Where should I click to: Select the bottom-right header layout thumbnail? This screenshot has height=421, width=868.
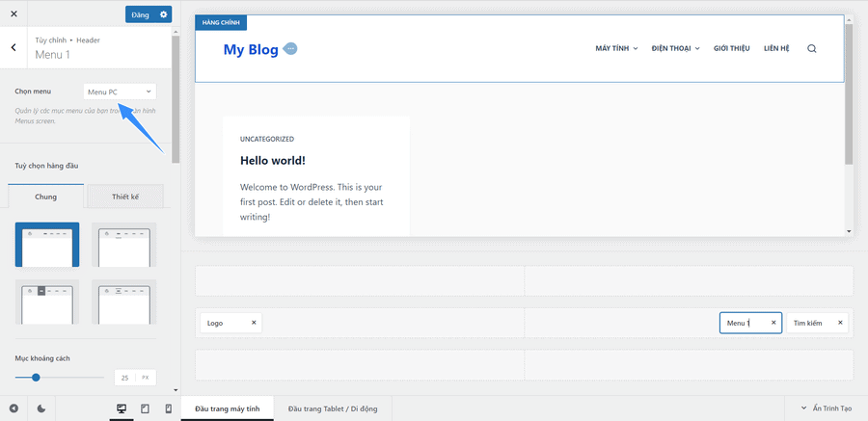(x=124, y=302)
